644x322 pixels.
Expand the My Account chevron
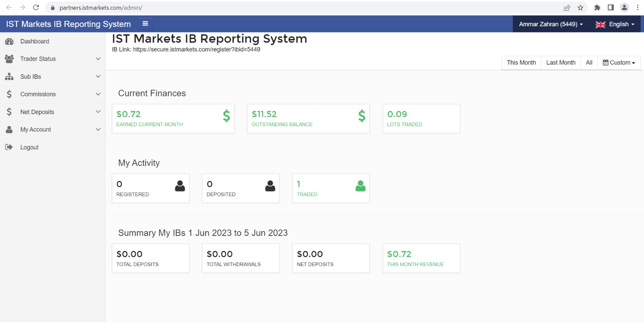point(98,129)
